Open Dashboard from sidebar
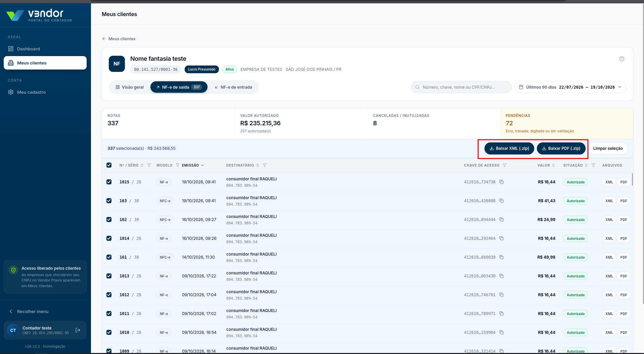 (45, 49)
